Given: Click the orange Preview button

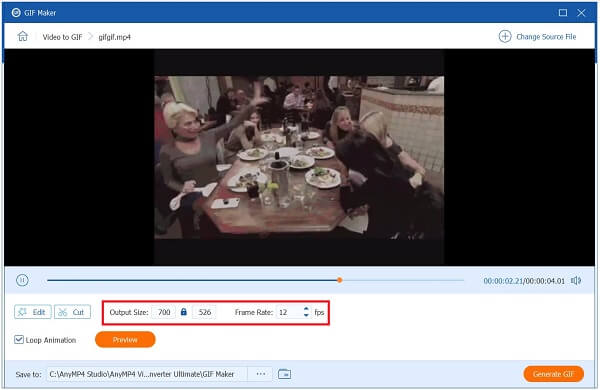Looking at the screenshot, I should 125,339.
